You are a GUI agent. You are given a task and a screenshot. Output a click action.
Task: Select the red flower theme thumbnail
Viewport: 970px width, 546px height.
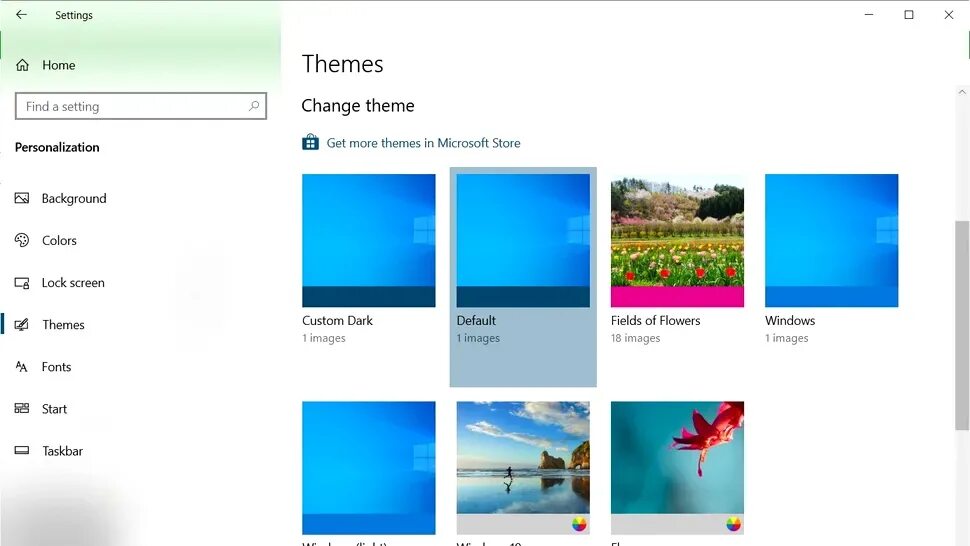(677, 467)
